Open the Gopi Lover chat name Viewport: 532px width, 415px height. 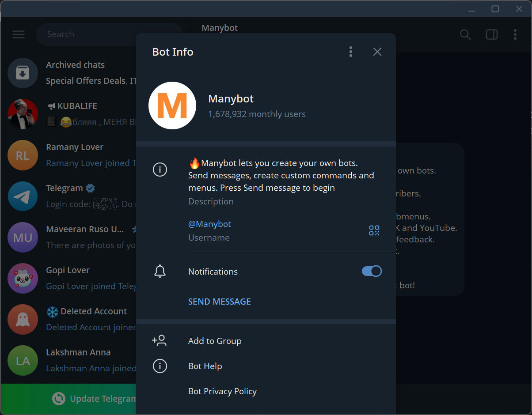(68, 270)
